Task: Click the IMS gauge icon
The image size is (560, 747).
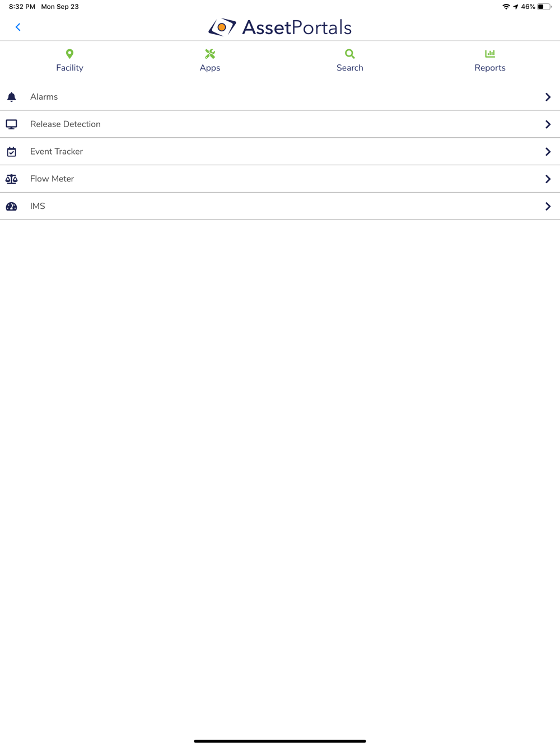Action: click(11, 207)
